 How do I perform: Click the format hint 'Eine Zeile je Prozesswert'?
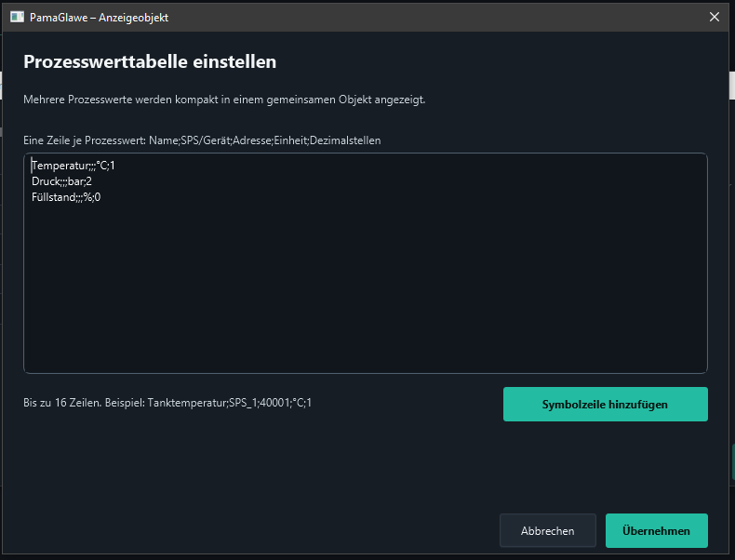coord(202,140)
